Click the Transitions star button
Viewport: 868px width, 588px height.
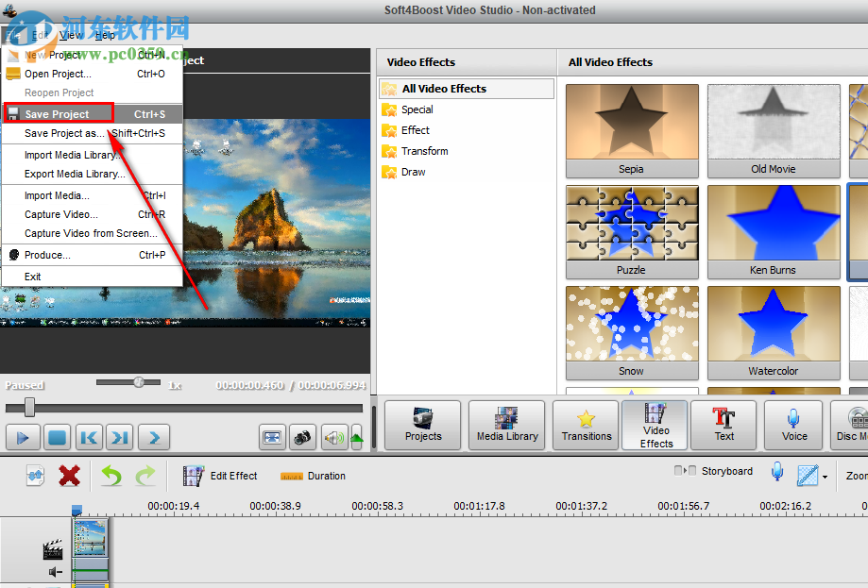pos(587,425)
